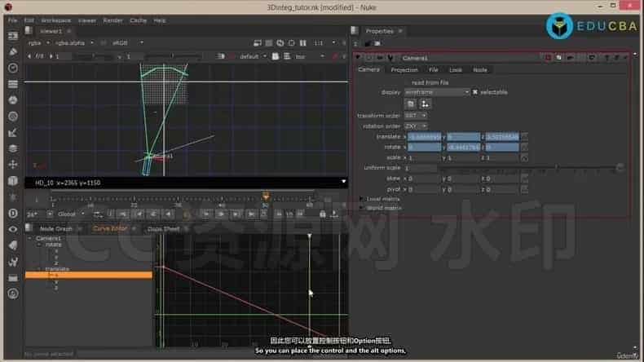Toggle the read from file checkbox
The height and width of the screenshot is (362, 644).
click(406, 82)
